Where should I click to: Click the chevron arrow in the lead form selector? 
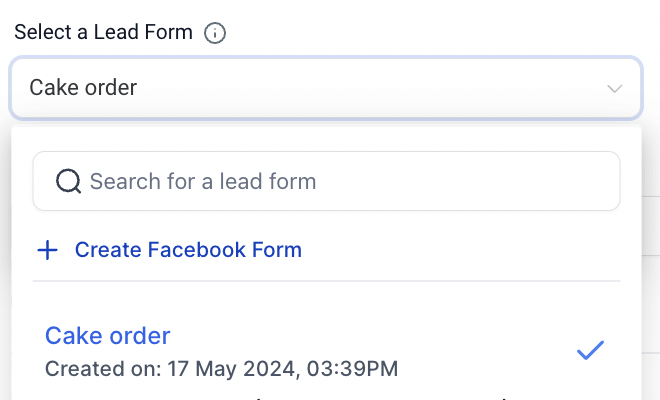click(615, 89)
